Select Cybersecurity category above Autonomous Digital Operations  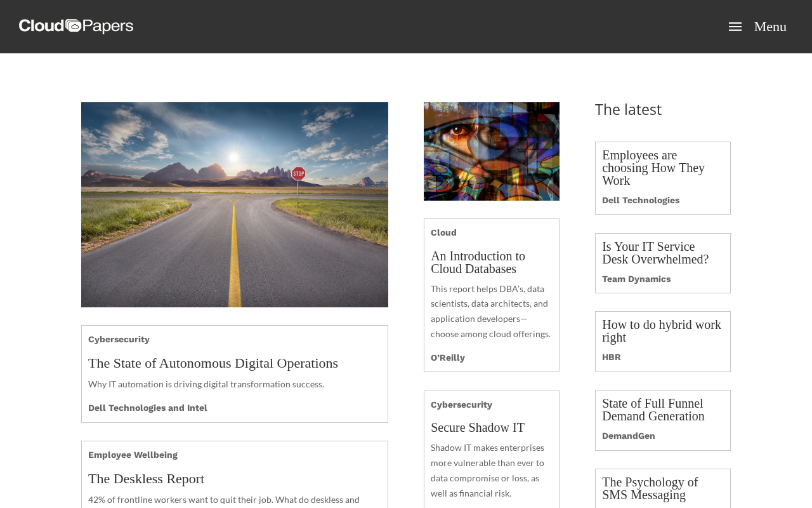coord(119,339)
